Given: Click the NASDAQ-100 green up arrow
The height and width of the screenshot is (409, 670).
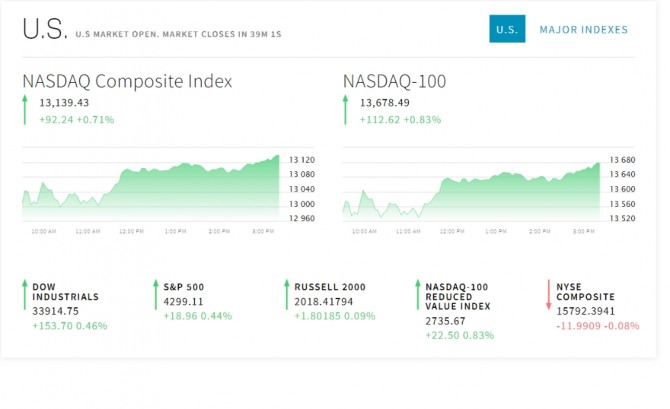Looking at the screenshot, I should pos(346,110).
